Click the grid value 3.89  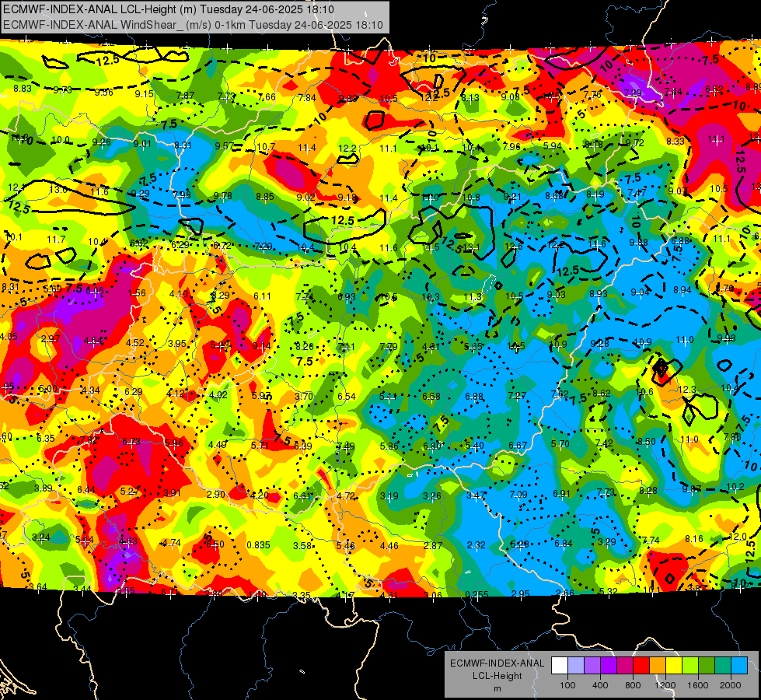coord(44,488)
